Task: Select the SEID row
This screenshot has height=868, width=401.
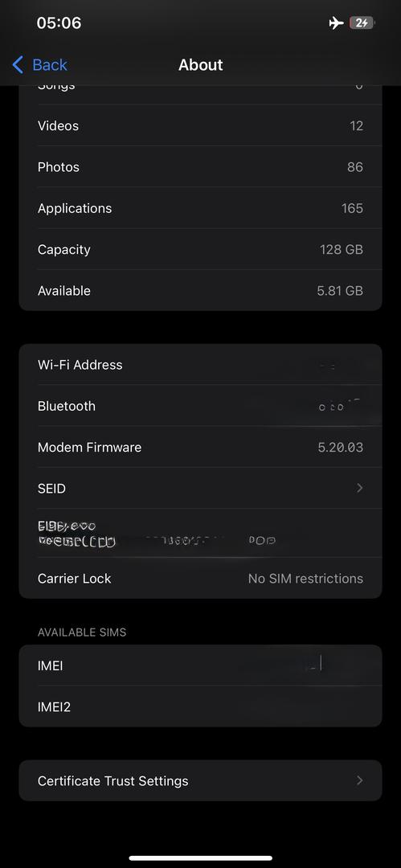Action: (201, 489)
